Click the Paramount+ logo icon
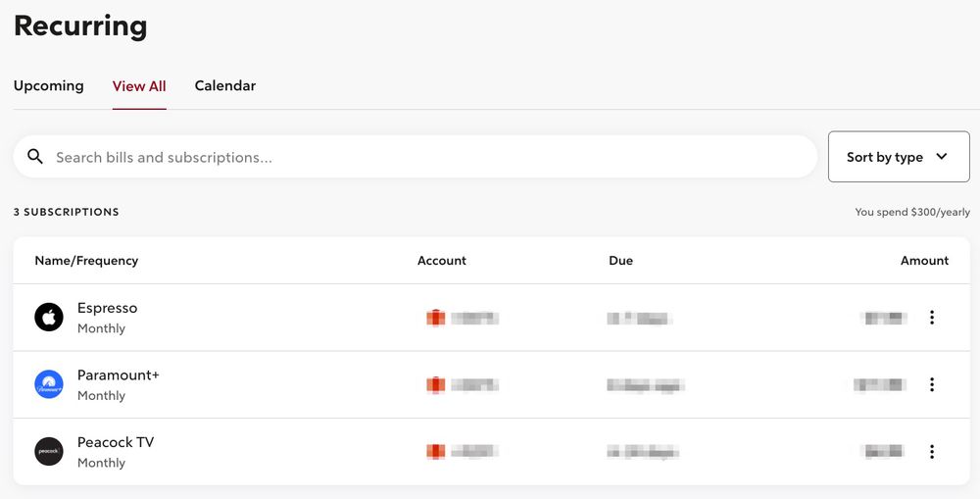 point(49,384)
